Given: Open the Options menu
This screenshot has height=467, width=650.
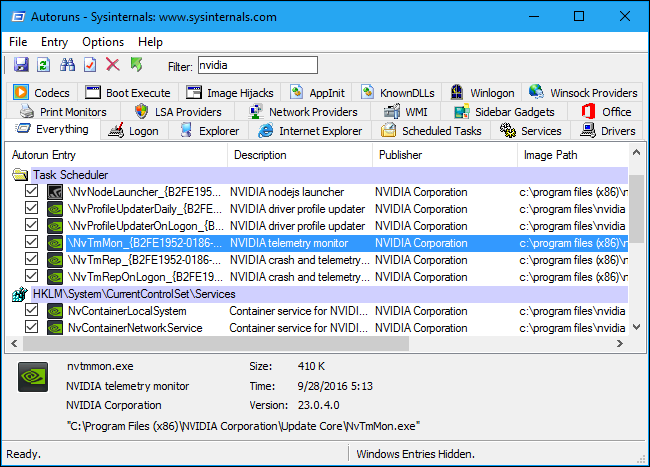Looking at the screenshot, I should coord(103,42).
